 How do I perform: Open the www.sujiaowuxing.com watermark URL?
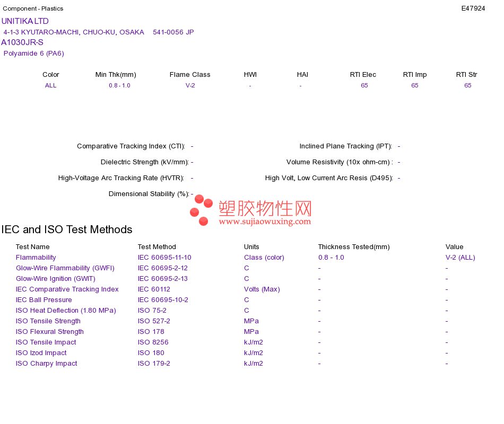tap(265, 222)
